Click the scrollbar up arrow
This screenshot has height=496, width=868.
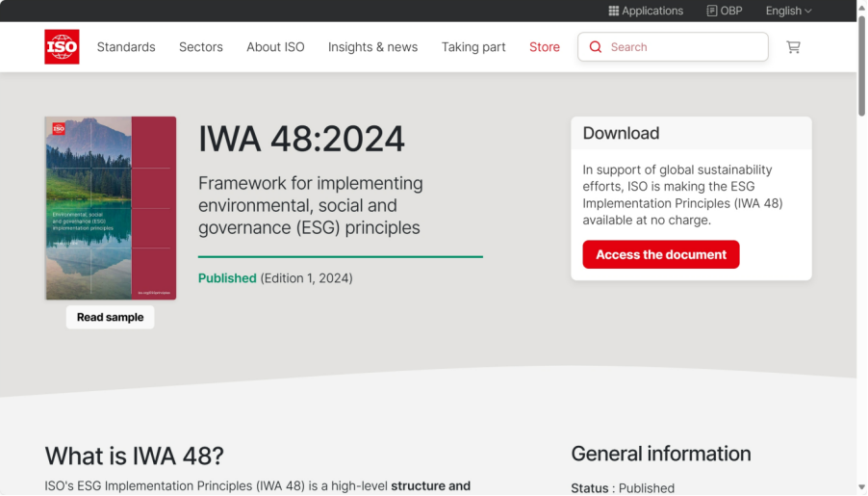(862, 7)
